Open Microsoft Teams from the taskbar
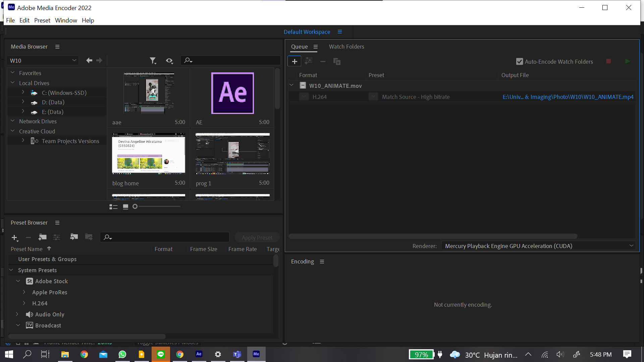 tap(237, 354)
